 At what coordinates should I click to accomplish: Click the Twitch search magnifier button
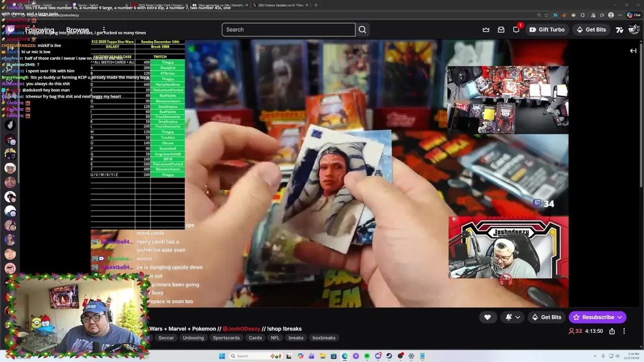click(362, 30)
